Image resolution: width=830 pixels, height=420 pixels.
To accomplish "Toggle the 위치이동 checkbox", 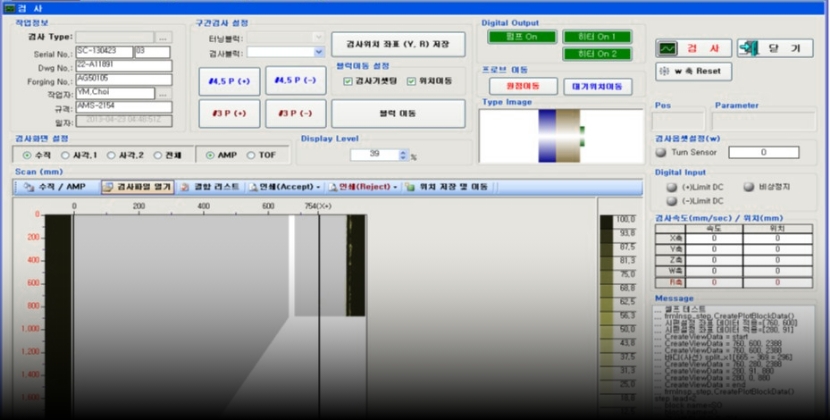I will 411,82.
